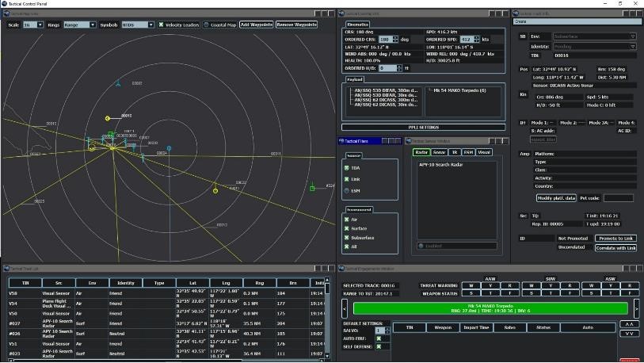Screen dimensions: 644x363
Task: Toggle the Air environment filter
Action: click(347, 220)
